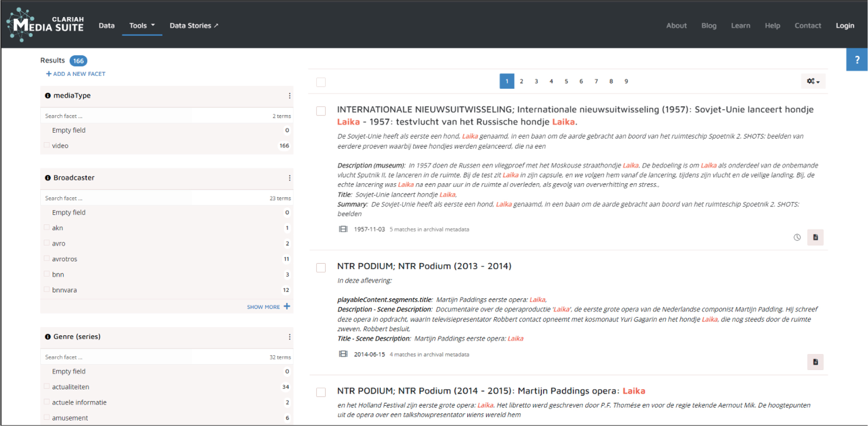This screenshot has width=868, height=426.
Task: Go to results page 7
Action: coord(596,81)
